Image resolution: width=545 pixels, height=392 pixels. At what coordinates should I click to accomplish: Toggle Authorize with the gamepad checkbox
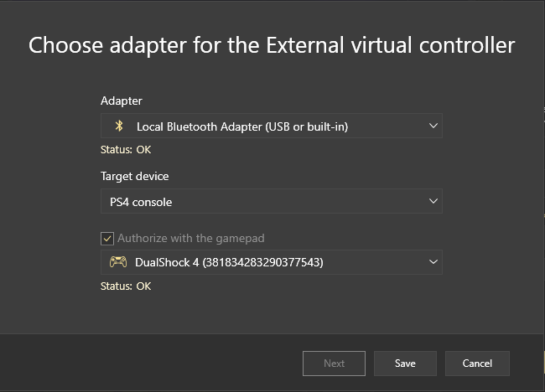(x=107, y=238)
